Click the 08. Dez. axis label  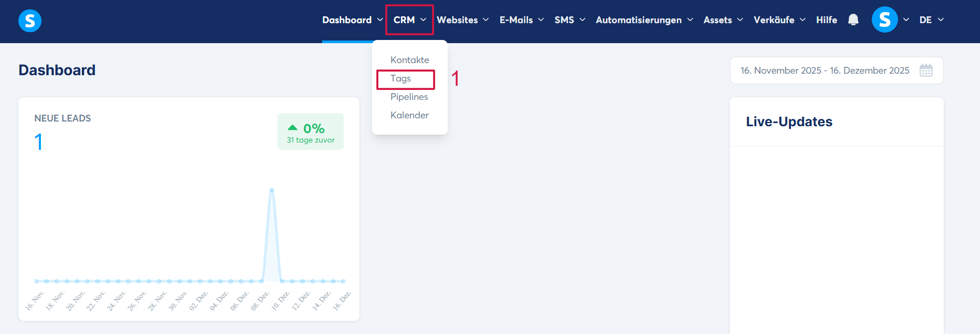click(x=260, y=300)
